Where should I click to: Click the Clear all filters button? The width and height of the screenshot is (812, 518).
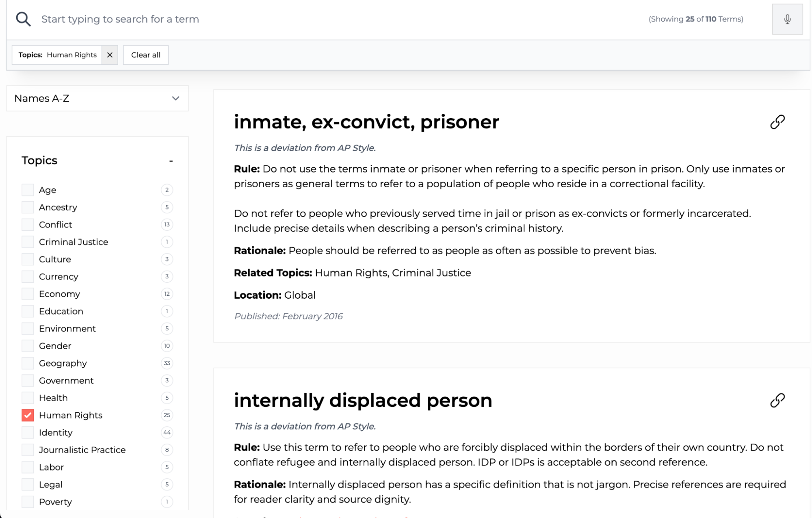145,55
